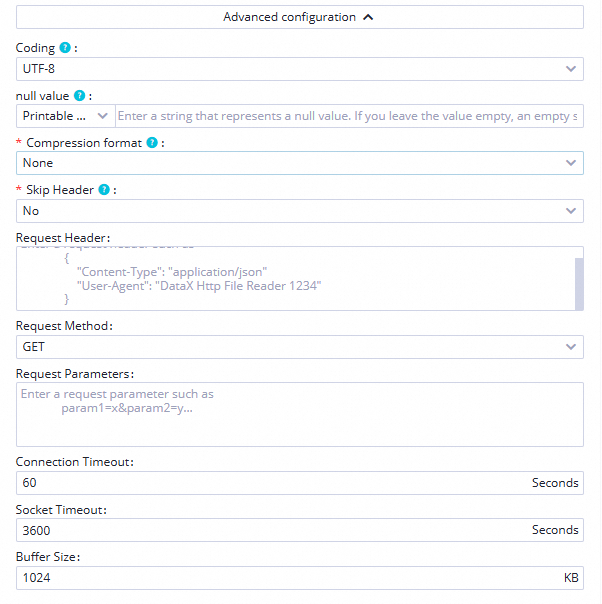
Task: Open the Coding UTF-8 dropdown
Action: [x=299, y=69]
